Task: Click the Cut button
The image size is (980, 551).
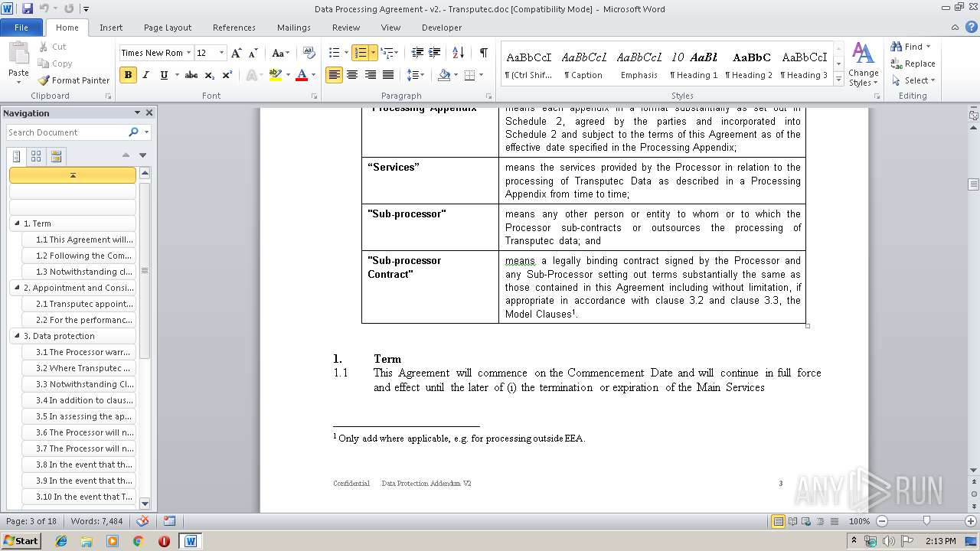Action: point(53,47)
